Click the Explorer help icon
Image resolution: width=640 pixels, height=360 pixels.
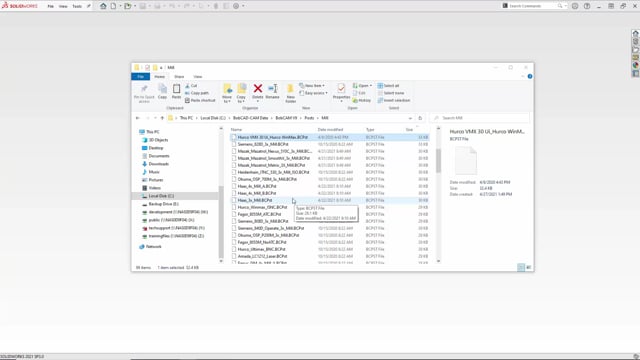coord(530,76)
